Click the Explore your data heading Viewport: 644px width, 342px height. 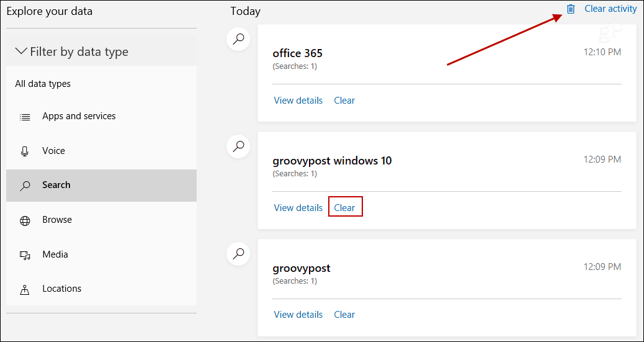pos(49,12)
